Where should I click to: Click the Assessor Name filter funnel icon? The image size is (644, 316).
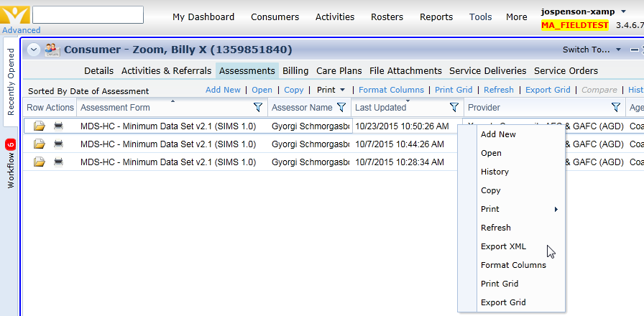pyautogui.click(x=341, y=108)
